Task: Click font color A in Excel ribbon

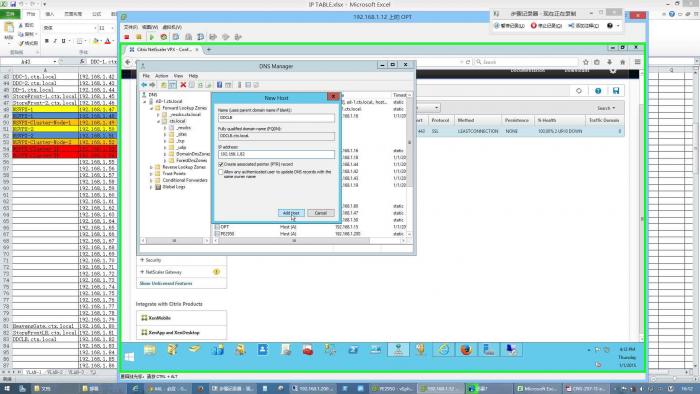Action: click(x=107, y=41)
